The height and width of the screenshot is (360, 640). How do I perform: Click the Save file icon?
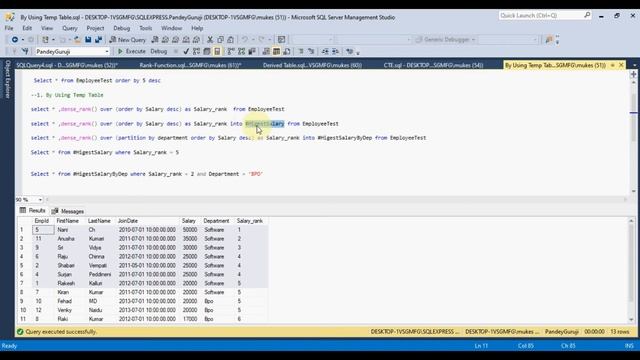click(x=88, y=40)
